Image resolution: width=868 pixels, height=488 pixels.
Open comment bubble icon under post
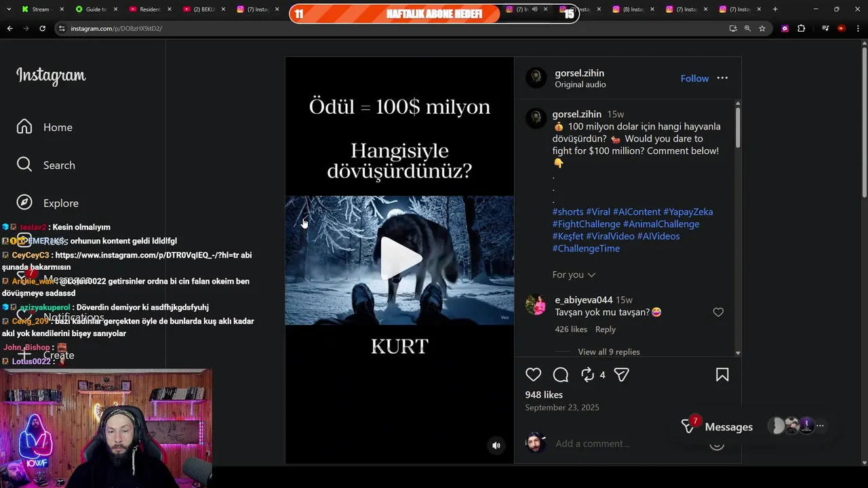561,375
